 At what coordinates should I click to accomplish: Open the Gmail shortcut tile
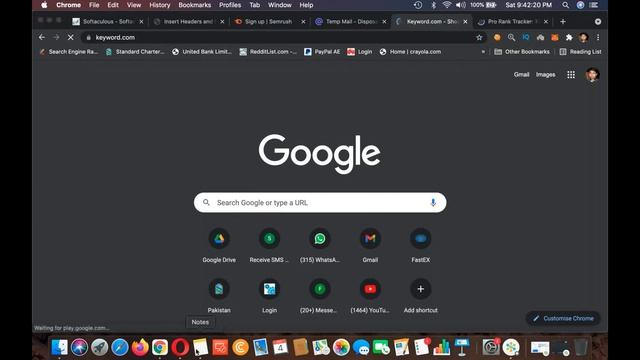[370, 245]
